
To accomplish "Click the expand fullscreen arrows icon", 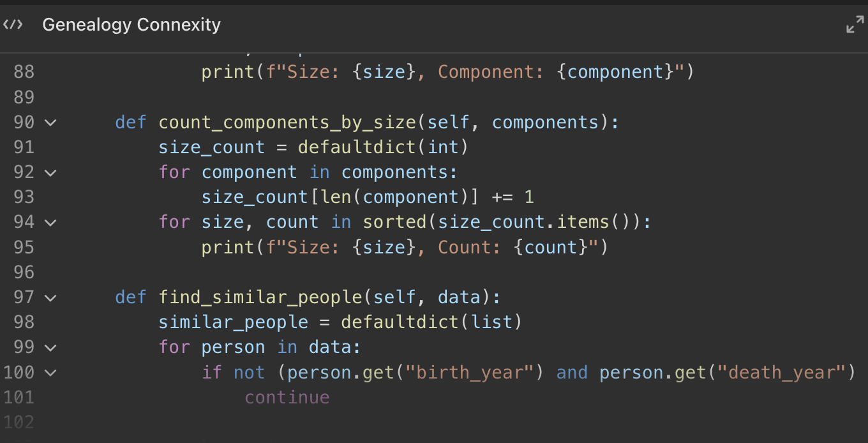I will tap(855, 26).
